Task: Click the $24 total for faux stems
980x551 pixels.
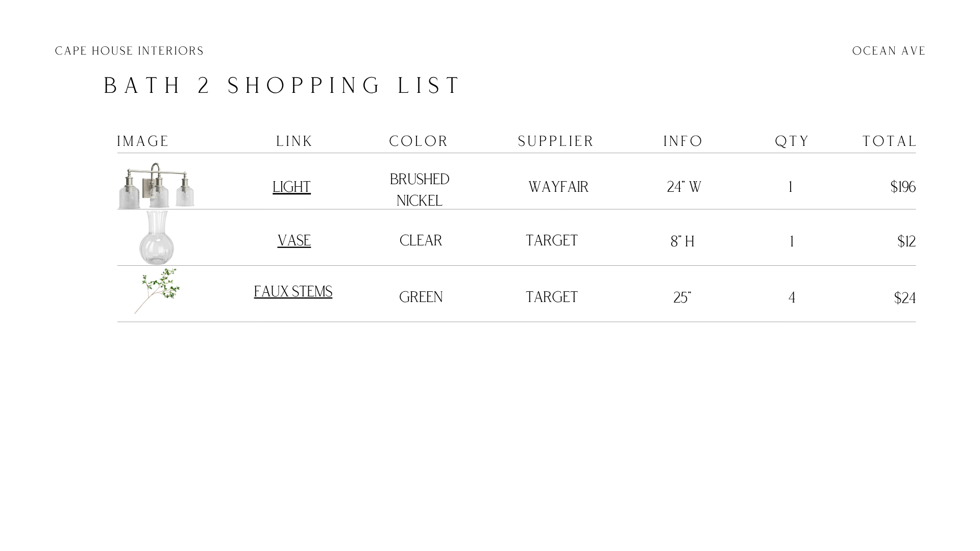Action: (905, 298)
